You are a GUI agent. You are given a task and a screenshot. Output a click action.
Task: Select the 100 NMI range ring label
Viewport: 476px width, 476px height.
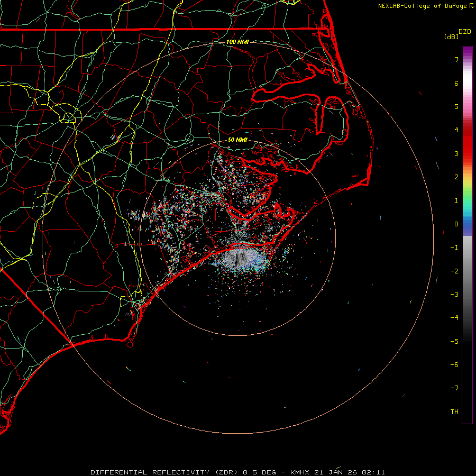click(237, 42)
